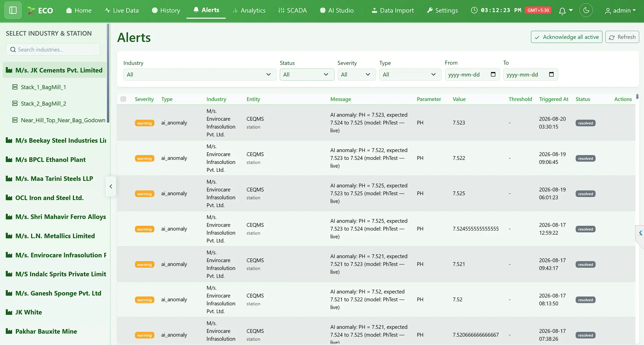Screen dimensions: 644x345
Task: Sort by Type column header
Action: (x=167, y=99)
